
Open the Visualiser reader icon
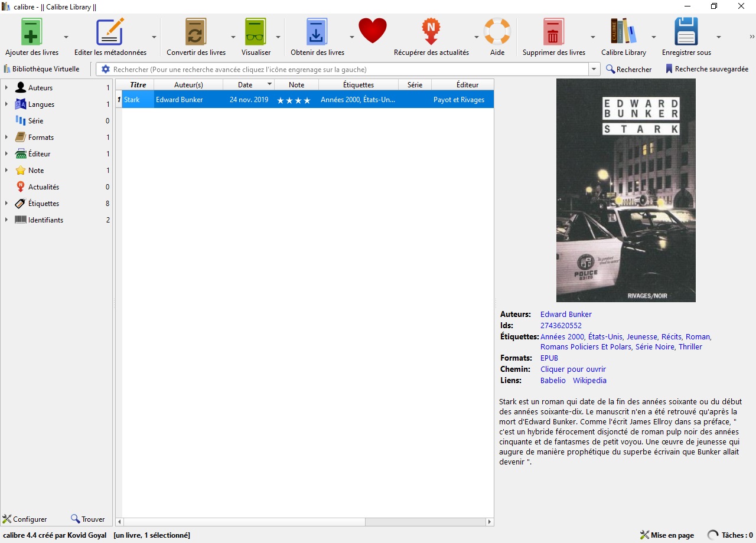[256, 31]
